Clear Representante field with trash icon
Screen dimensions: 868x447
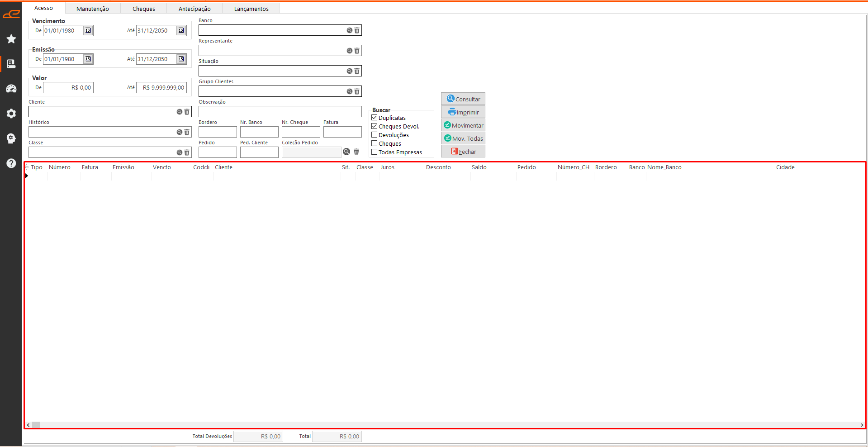click(x=357, y=51)
